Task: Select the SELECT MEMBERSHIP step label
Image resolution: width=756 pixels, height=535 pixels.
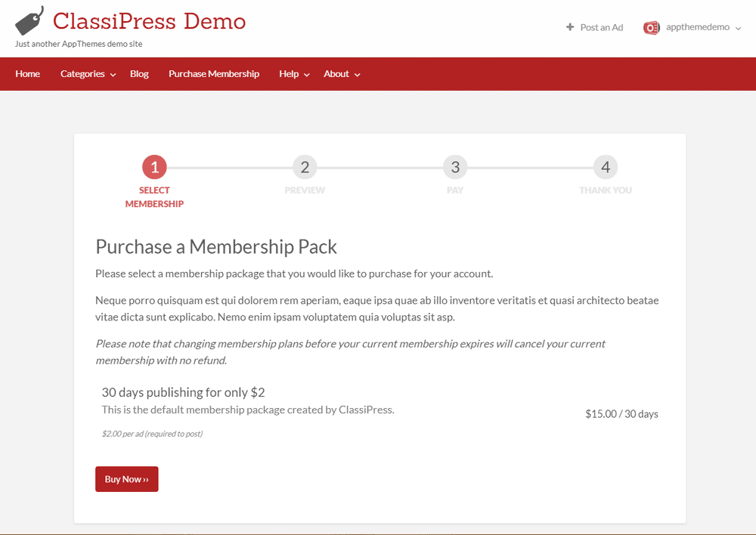Action: tap(154, 197)
